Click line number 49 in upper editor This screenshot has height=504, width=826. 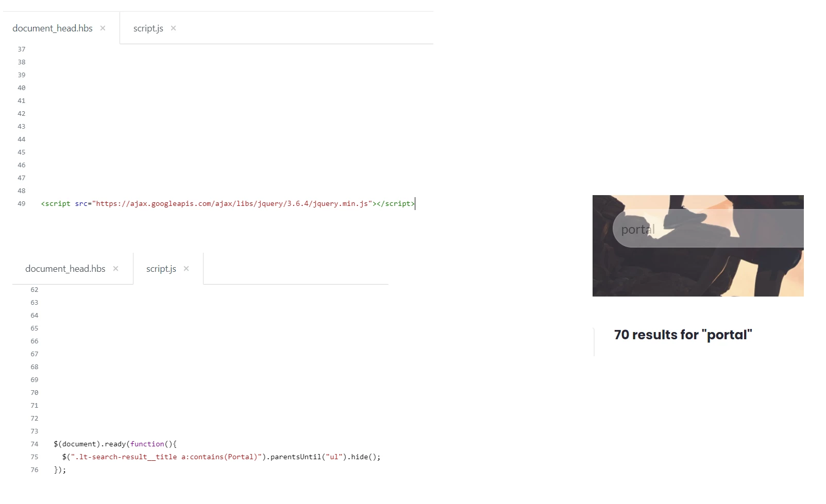22,204
